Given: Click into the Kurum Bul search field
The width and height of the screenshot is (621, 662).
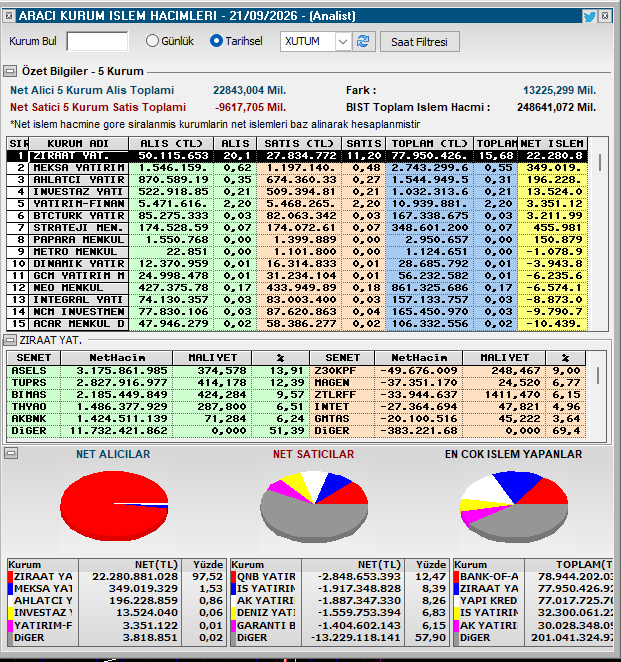Looking at the screenshot, I should pyautogui.click(x=98, y=41).
